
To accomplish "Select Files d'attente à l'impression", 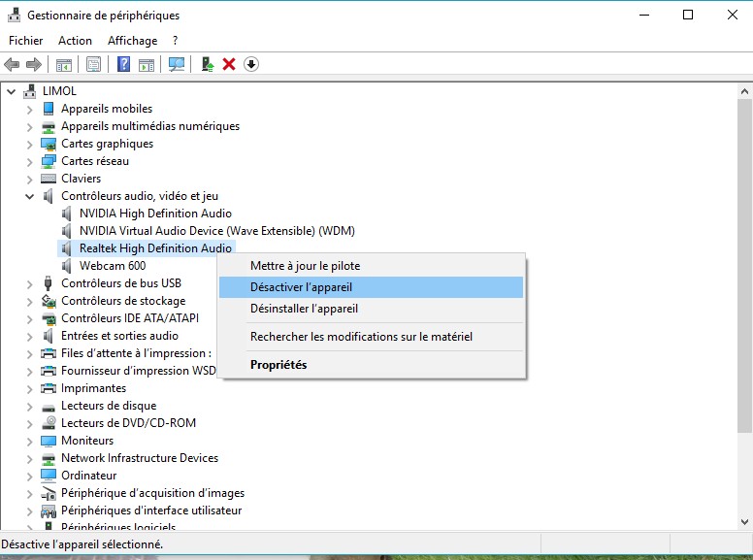I will pyautogui.click(x=136, y=353).
